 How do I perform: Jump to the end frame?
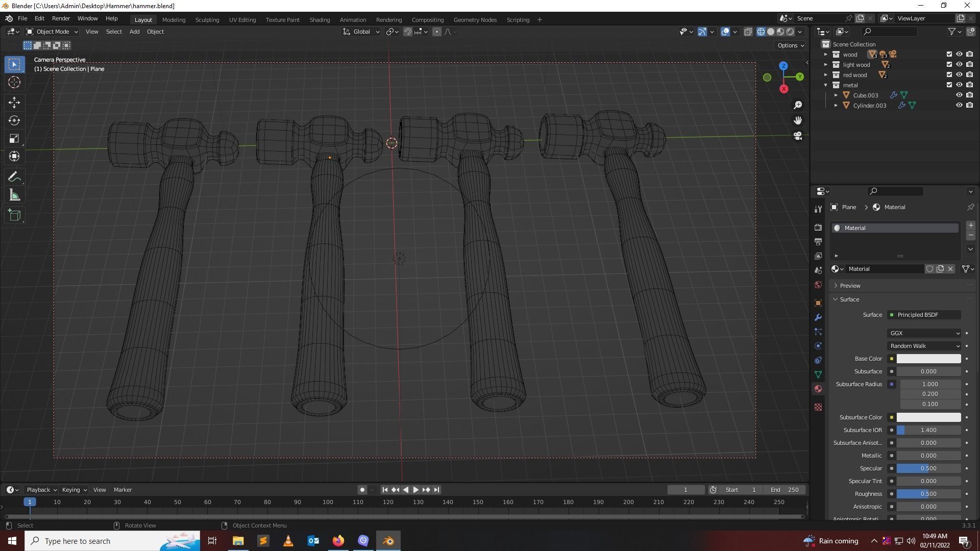[x=436, y=490]
